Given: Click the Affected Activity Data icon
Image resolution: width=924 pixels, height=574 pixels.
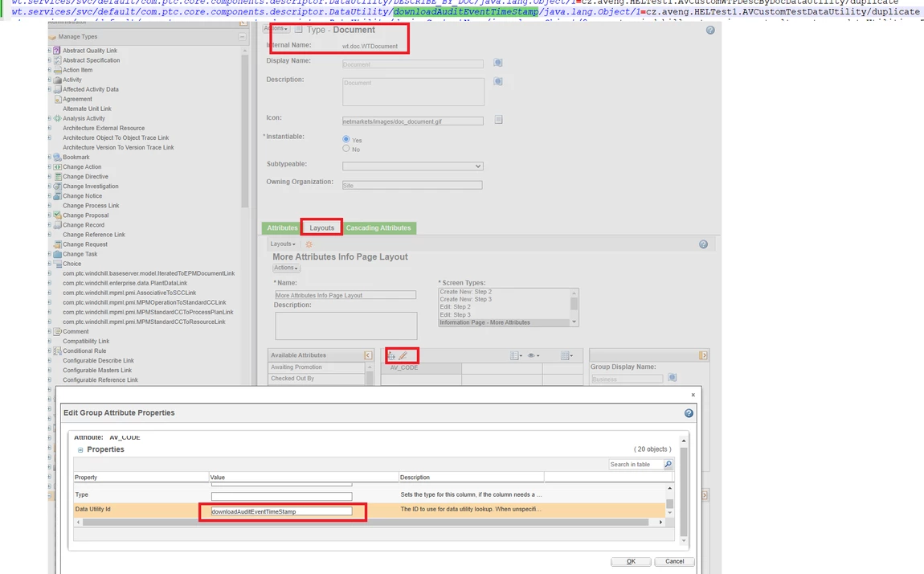Looking at the screenshot, I should point(57,89).
